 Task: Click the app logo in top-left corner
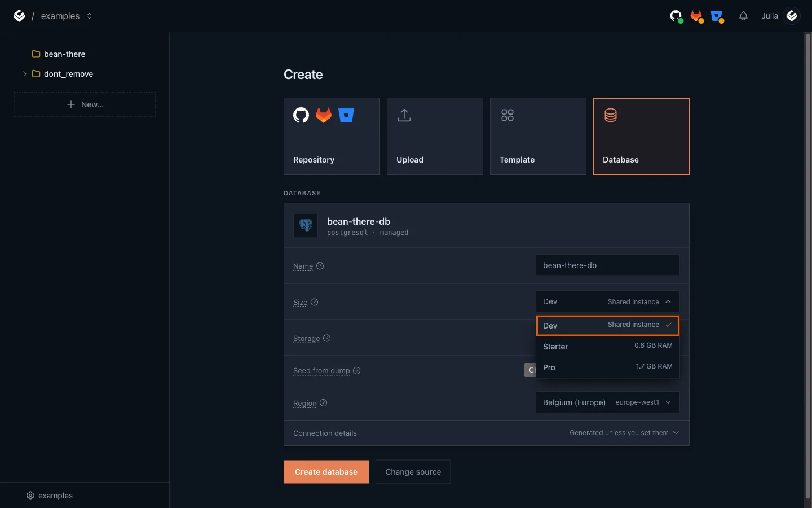tap(19, 16)
